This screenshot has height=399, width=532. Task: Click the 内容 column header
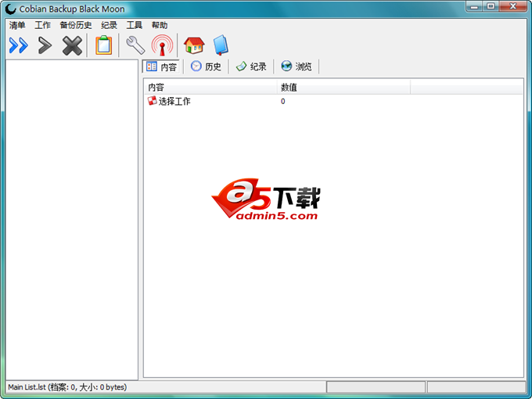(210, 87)
